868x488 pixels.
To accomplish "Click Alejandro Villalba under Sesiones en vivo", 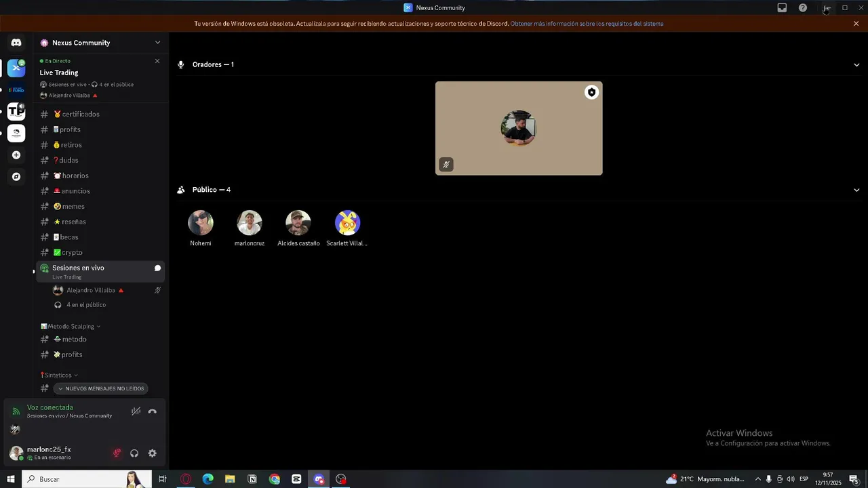I will point(107,291).
